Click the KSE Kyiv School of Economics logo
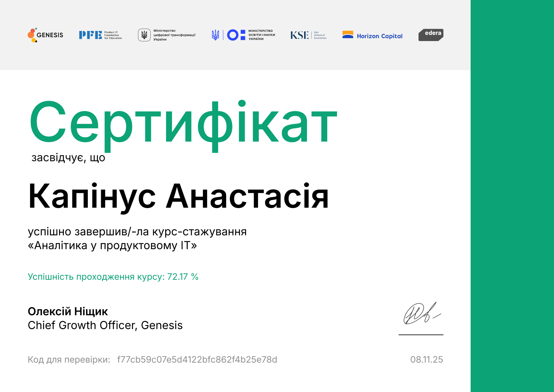 308,35
